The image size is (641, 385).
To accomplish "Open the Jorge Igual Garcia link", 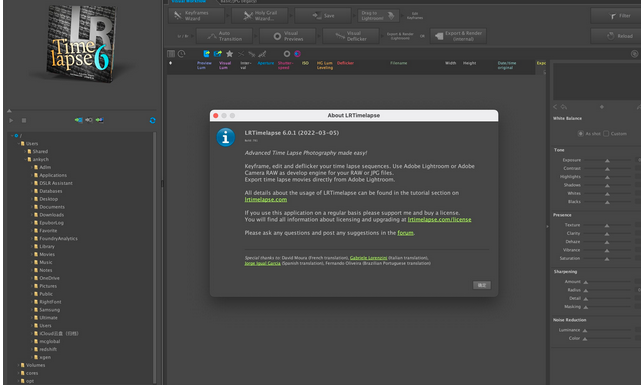I will (262, 263).
